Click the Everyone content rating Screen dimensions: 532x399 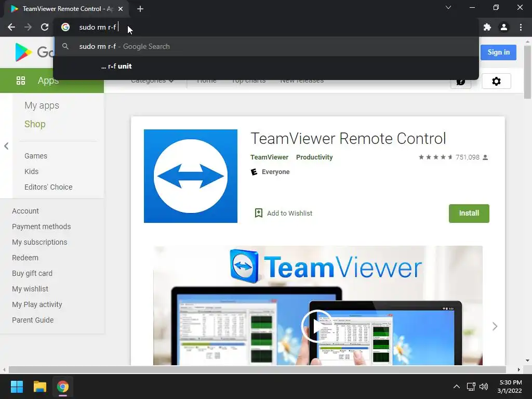275,171
